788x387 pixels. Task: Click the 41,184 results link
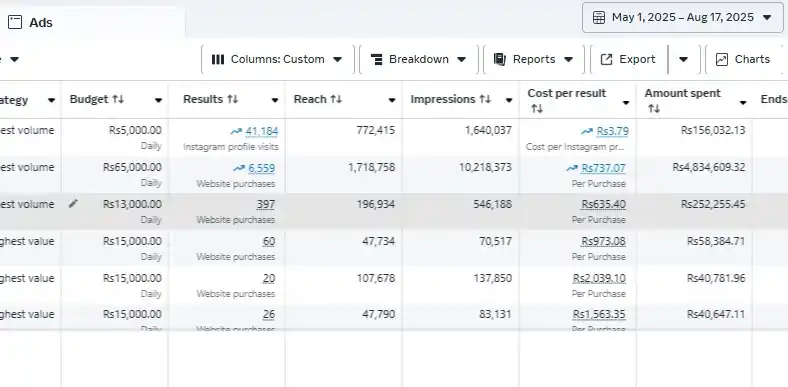[x=262, y=132]
